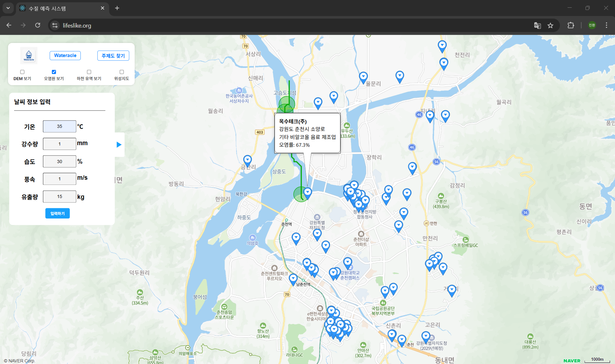Click the green circle near 고슴도치섬
Screen dimensions: 615x364
(x=287, y=104)
